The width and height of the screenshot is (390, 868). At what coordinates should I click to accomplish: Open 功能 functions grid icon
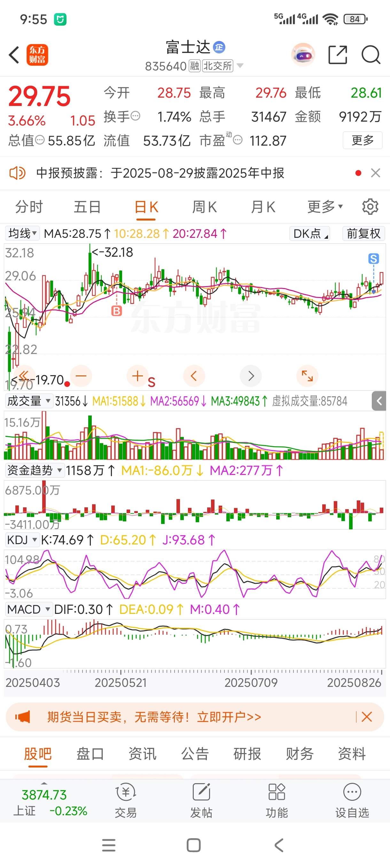(x=277, y=800)
